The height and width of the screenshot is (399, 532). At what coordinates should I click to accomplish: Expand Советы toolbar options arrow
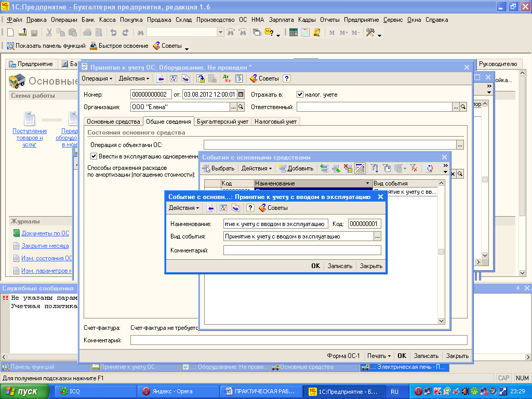[187, 49]
